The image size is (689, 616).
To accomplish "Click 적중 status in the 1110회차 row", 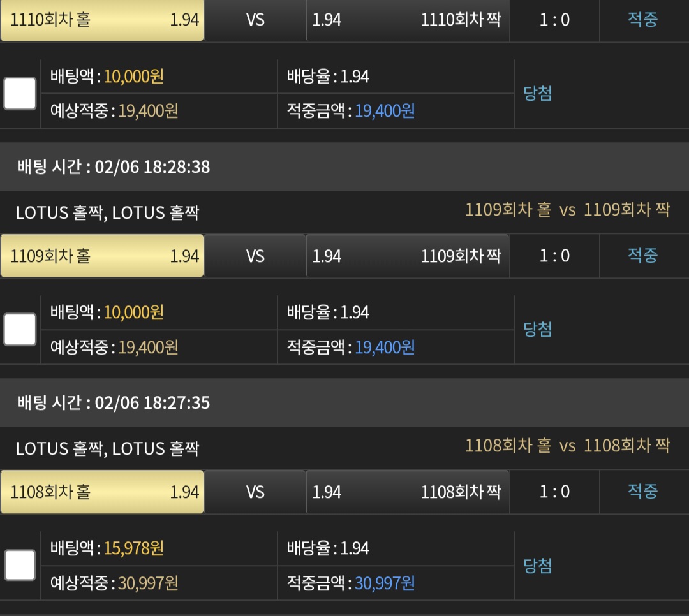I will click(x=642, y=20).
